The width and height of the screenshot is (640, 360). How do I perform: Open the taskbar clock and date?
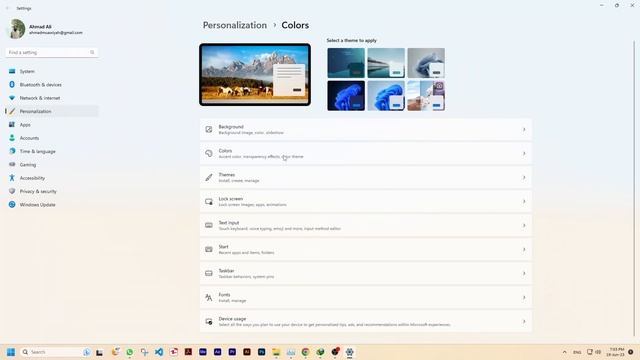(616, 352)
